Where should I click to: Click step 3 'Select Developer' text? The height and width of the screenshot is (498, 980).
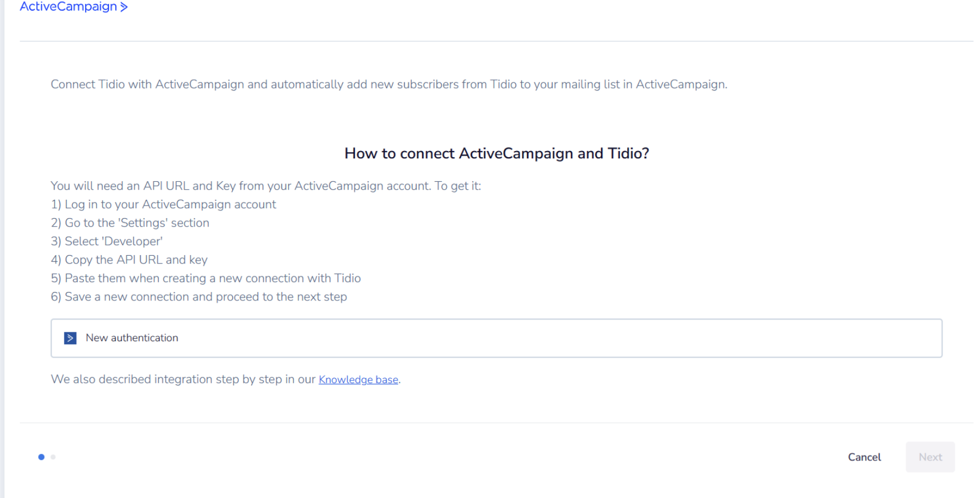[107, 241]
